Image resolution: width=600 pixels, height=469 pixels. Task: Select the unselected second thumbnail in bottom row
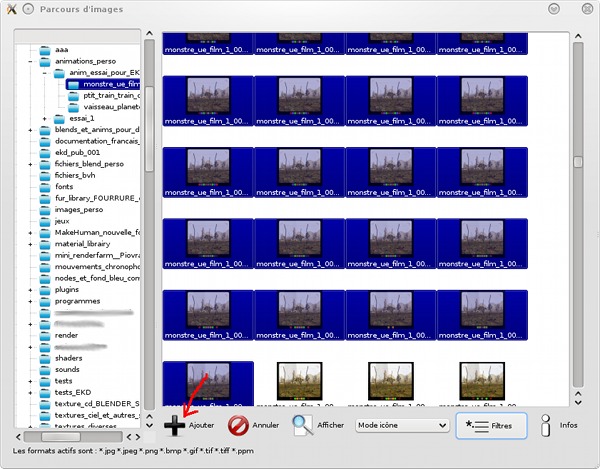(x=299, y=384)
